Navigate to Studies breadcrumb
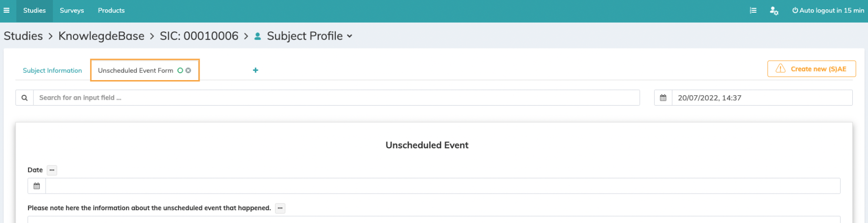 click(24, 36)
